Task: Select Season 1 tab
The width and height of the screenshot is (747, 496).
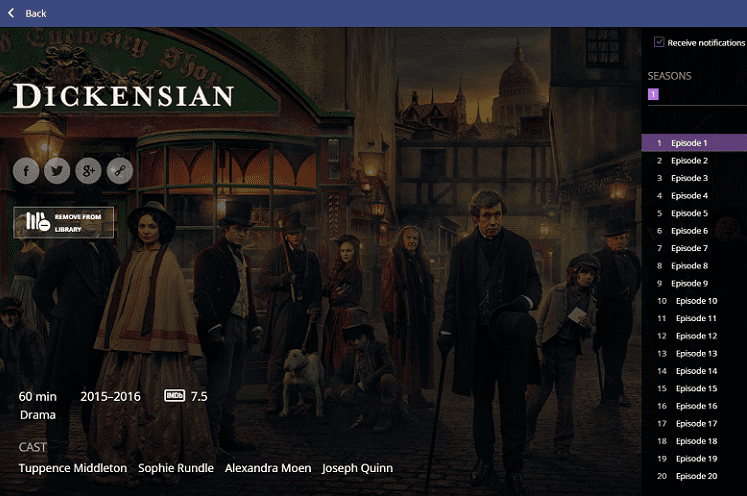Action: (x=653, y=94)
